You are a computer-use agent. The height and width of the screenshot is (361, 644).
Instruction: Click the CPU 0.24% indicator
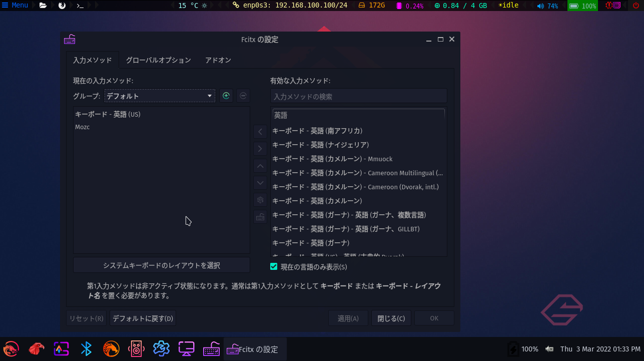pyautogui.click(x=410, y=6)
